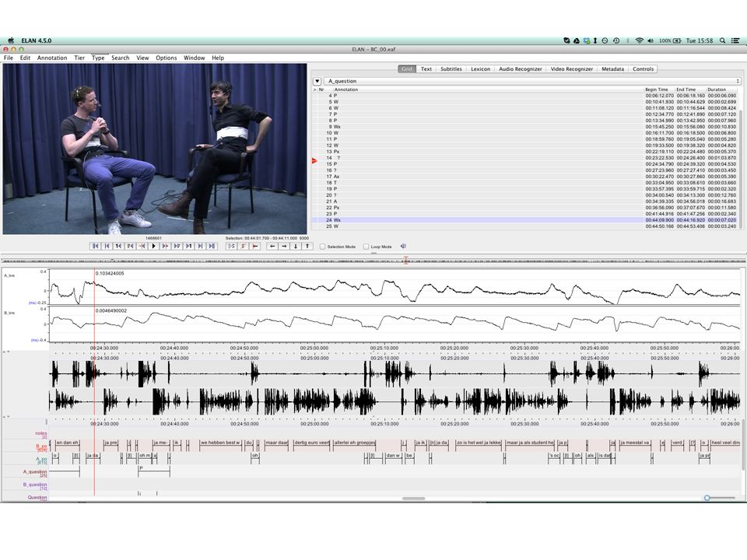Open the Tier menu

79,58
